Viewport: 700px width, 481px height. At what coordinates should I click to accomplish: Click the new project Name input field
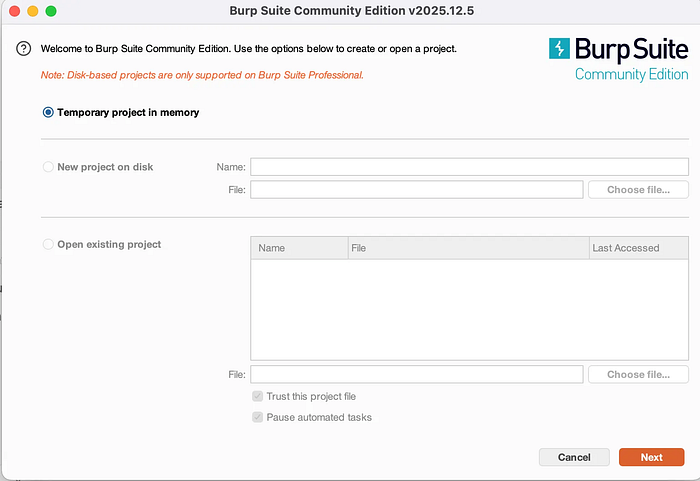(469, 167)
